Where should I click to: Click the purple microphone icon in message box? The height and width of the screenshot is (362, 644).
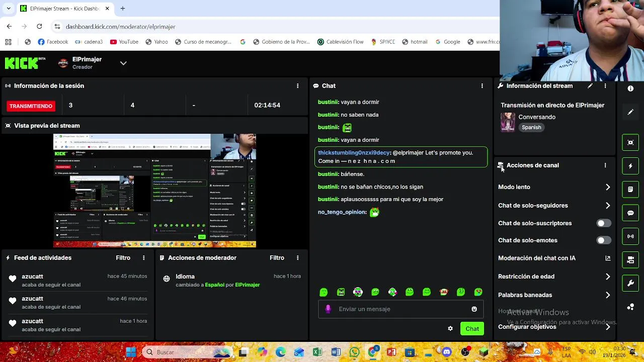[x=328, y=309]
